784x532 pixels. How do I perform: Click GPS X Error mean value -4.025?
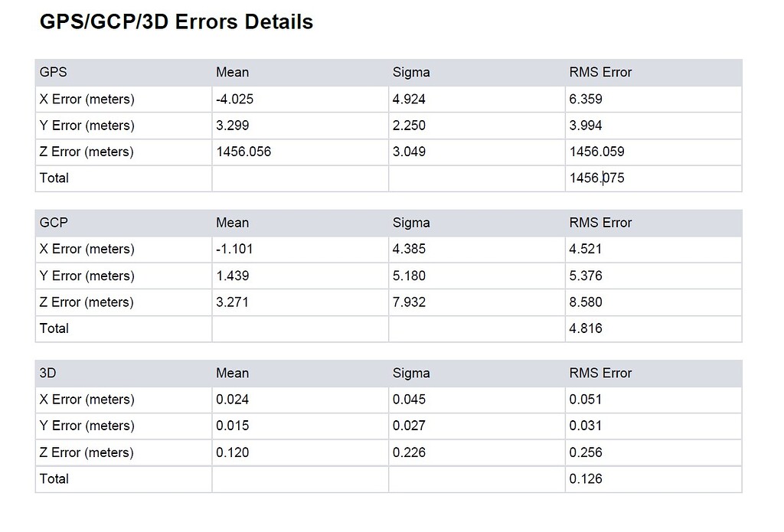pos(234,99)
